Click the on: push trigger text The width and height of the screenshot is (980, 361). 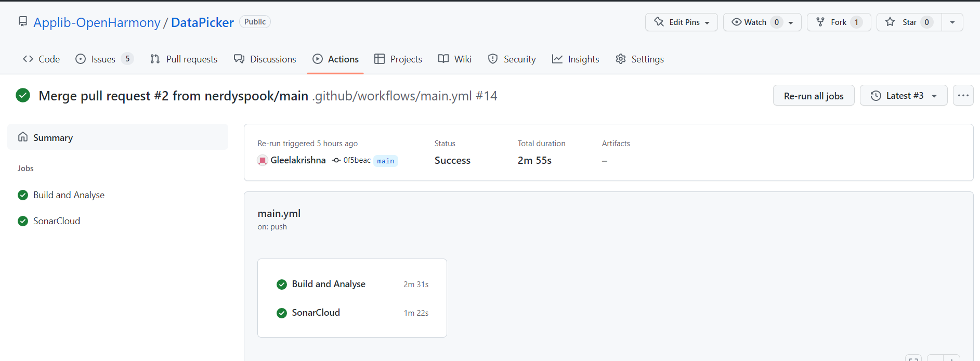pyautogui.click(x=272, y=227)
